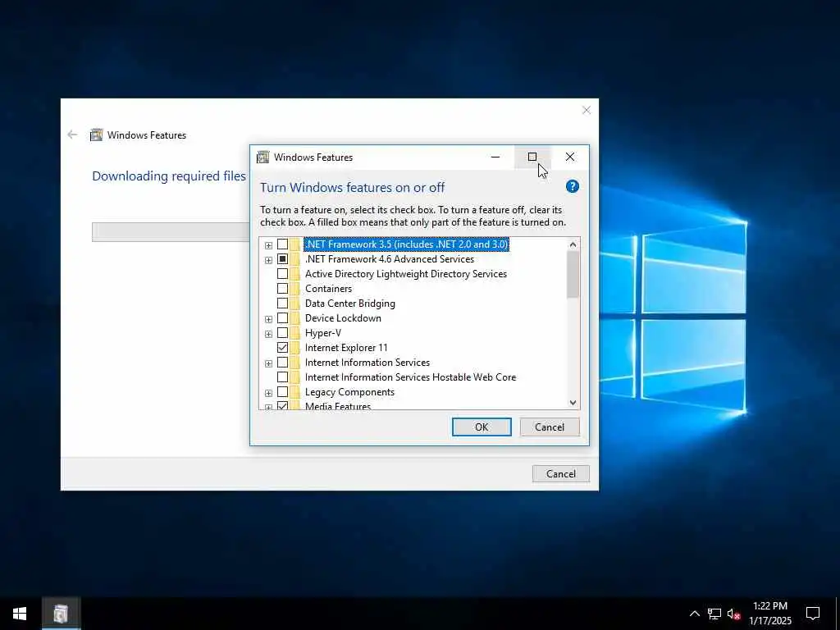Select Active Directory Lightweight Directory Services label
The width and height of the screenshot is (840, 630).
coord(405,274)
